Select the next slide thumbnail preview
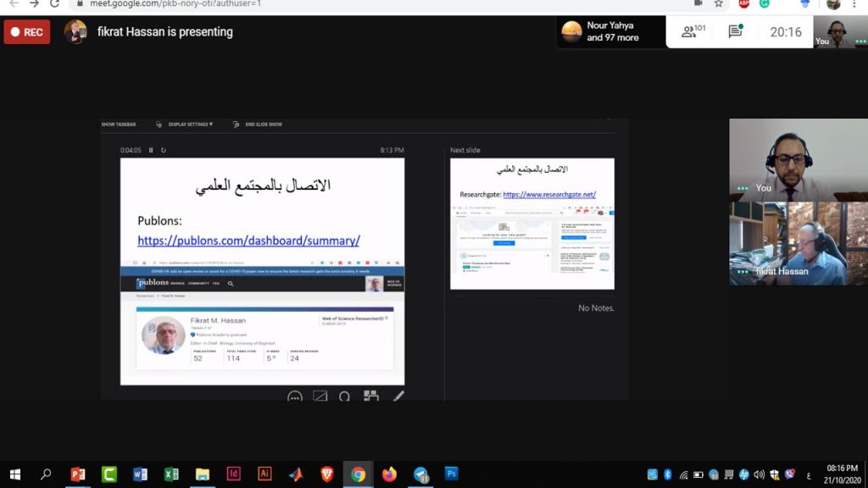Image resolution: width=868 pixels, height=488 pixels. tap(531, 224)
